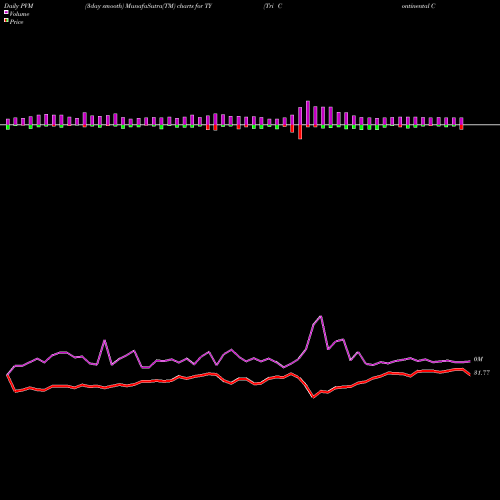Click the longest red downward bar
The image size is (500, 500).
coord(300,132)
